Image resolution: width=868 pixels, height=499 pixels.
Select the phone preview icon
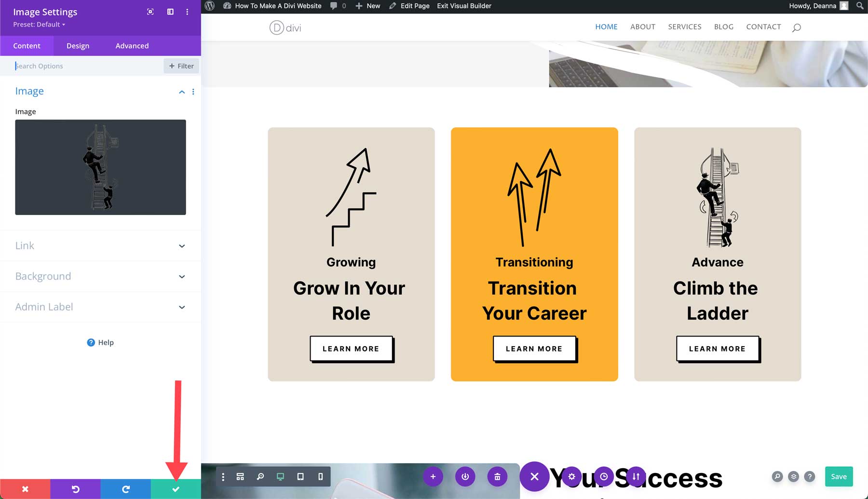pos(320,476)
